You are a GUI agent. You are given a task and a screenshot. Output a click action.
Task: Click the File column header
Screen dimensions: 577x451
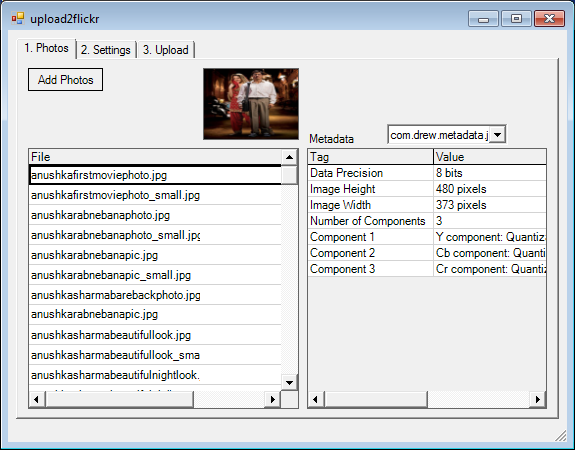pyautogui.click(x=155, y=157)
